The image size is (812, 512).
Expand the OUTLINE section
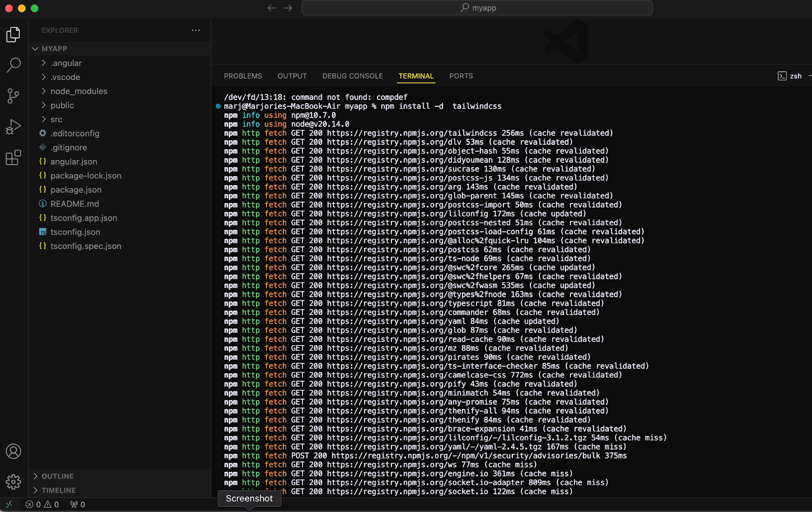tap(57, 476)
